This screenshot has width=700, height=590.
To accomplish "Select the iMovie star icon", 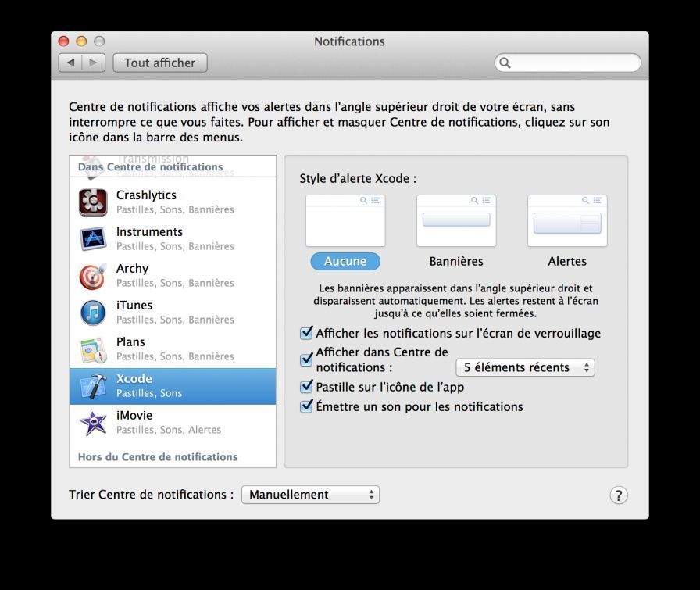I will pyautogui.click(x=93, y=423).
